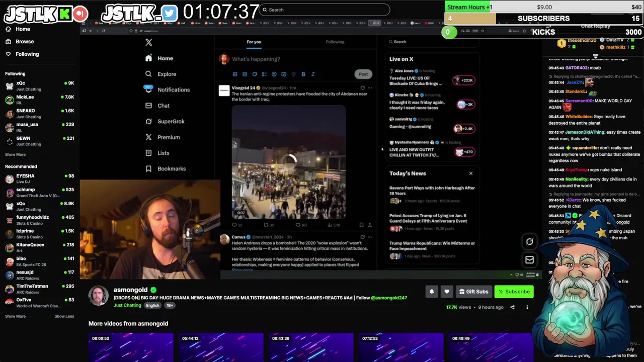Viewport: 644px width, 362px height.
Task: Open Lists in the X navigation
Action: (x=157, y=153)
